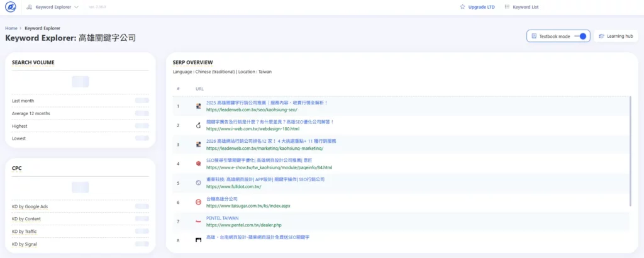Viewport: 644px width, 258px height.
Task: Click the SERP results scrollbar
Action: pyautogui.click(x=630, y=151)
